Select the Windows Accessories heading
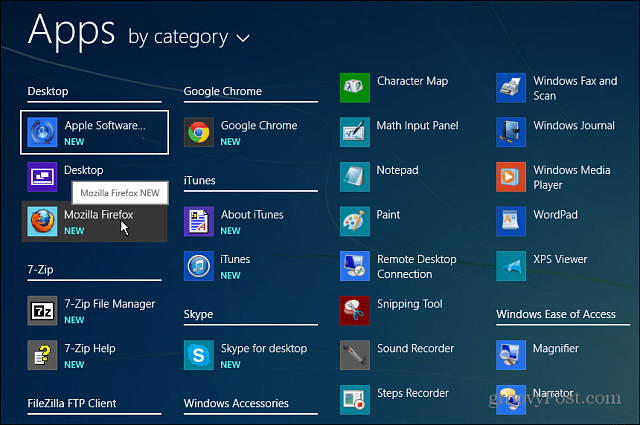Image resolution: width=640 pixels, height=425 pixels. pos(236,403)
